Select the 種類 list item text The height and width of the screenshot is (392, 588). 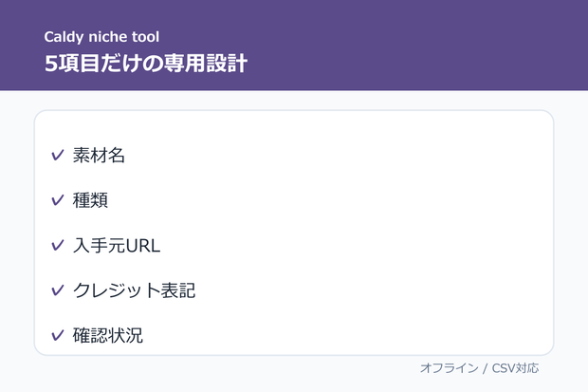pos(90,200)
